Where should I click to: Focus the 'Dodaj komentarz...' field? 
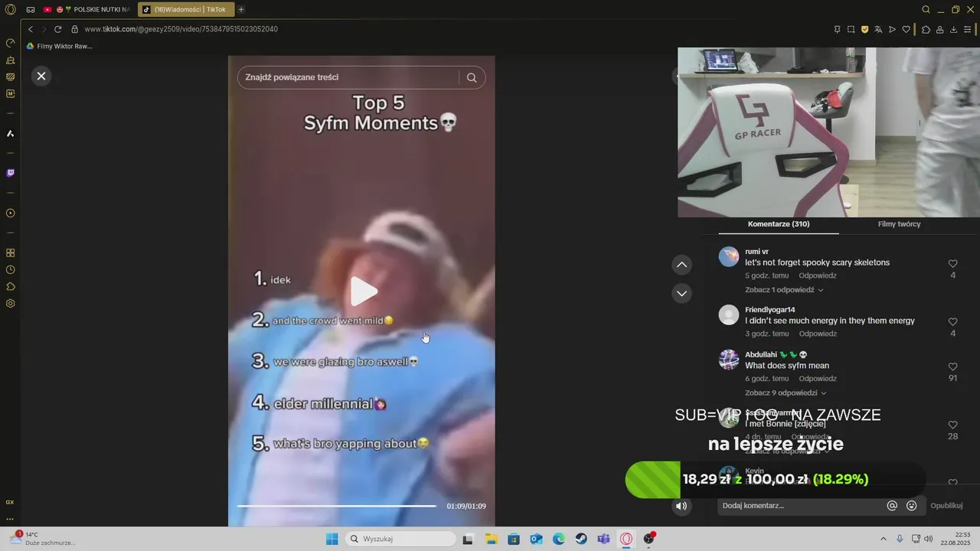click(x=800, y=506)
